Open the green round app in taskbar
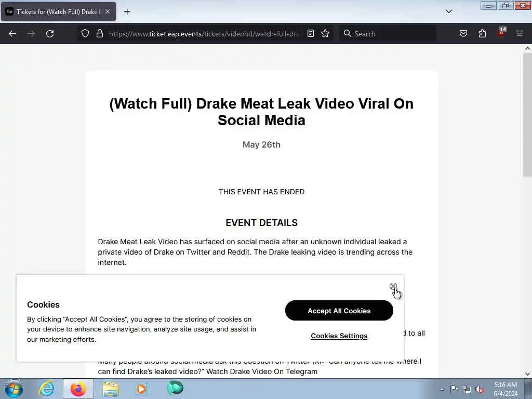 [x=175, y=388]
